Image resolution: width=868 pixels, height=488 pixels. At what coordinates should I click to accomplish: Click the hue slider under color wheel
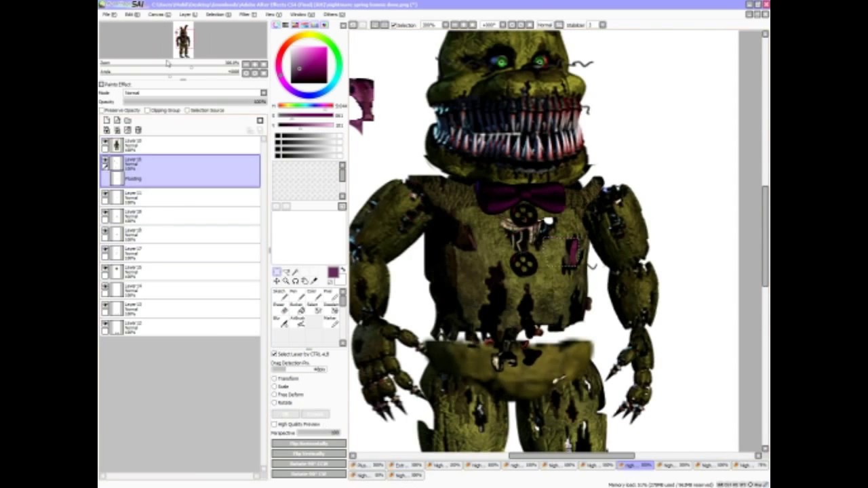click(306, 106)
